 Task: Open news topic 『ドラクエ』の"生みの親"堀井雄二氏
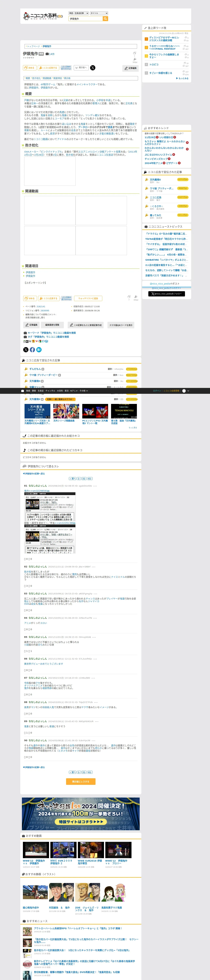(x=166, y=234)
